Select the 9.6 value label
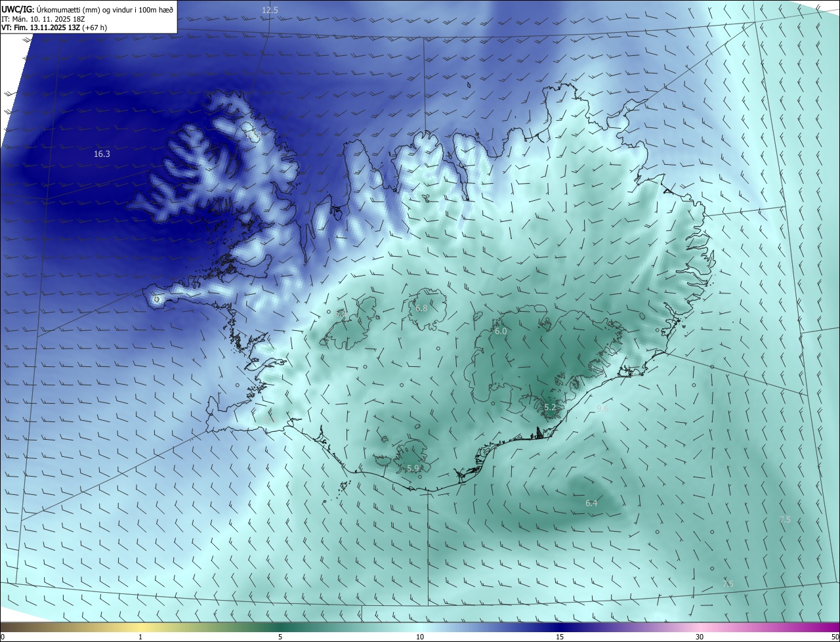Viewport: 840px width, 642px height. point(602,408)
